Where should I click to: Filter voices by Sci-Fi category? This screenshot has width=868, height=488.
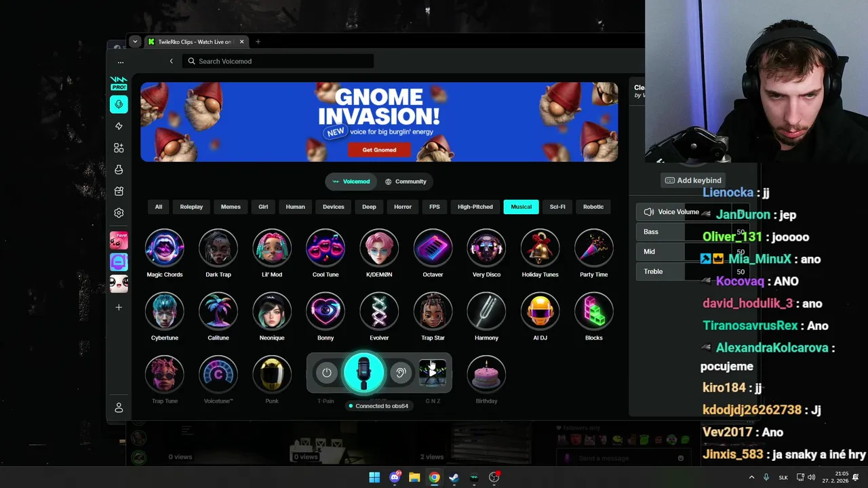point(557,207)
